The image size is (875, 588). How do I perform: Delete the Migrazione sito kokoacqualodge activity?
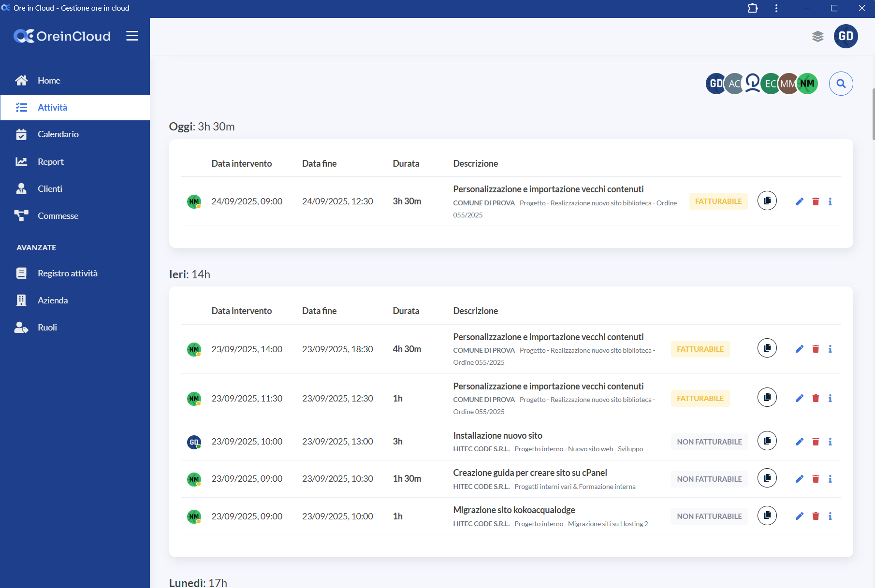point(816,516)
